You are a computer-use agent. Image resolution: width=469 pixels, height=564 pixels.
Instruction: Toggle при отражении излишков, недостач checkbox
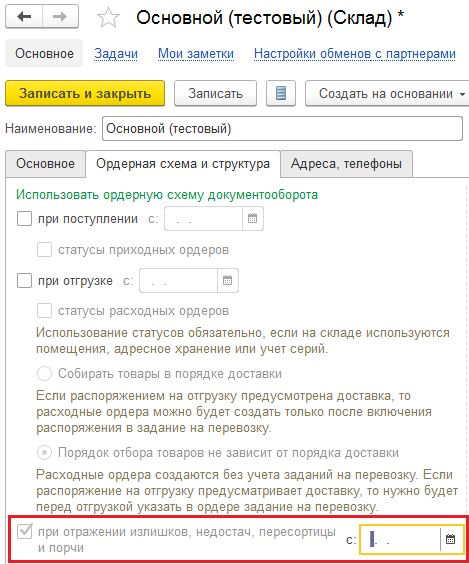click(x=24, y=531)
